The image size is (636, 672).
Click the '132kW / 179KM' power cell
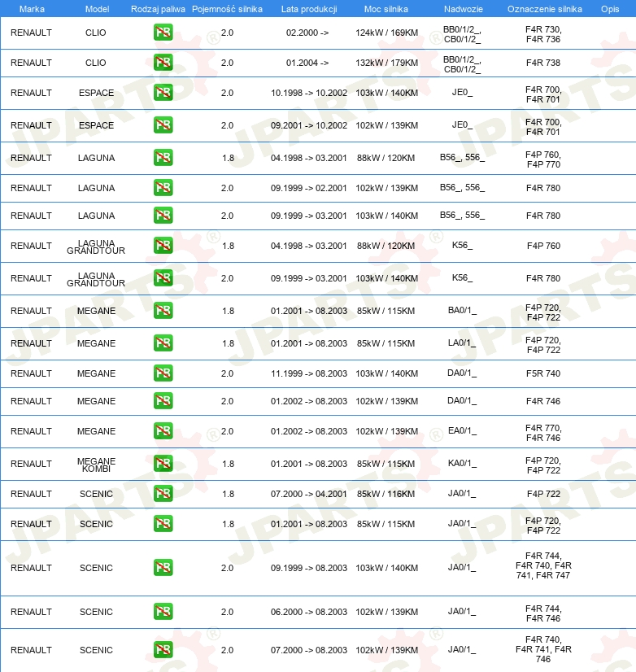[x=386, y=63]
